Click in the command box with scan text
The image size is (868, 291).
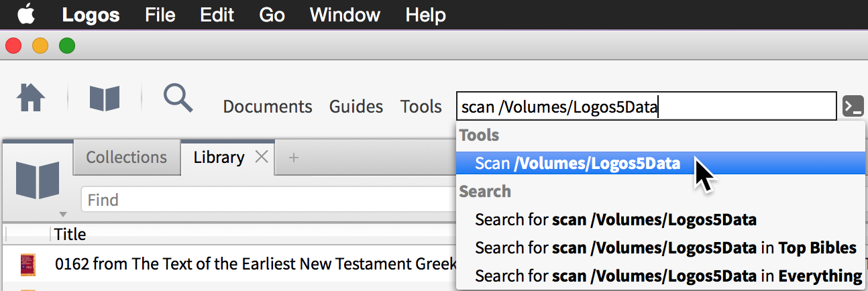646,106
